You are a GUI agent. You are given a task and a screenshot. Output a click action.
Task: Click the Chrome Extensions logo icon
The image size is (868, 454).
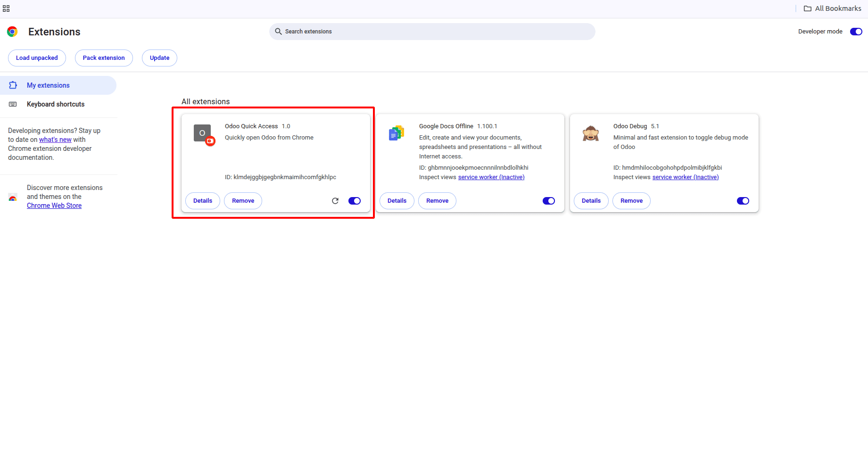(x=12, y=31)
